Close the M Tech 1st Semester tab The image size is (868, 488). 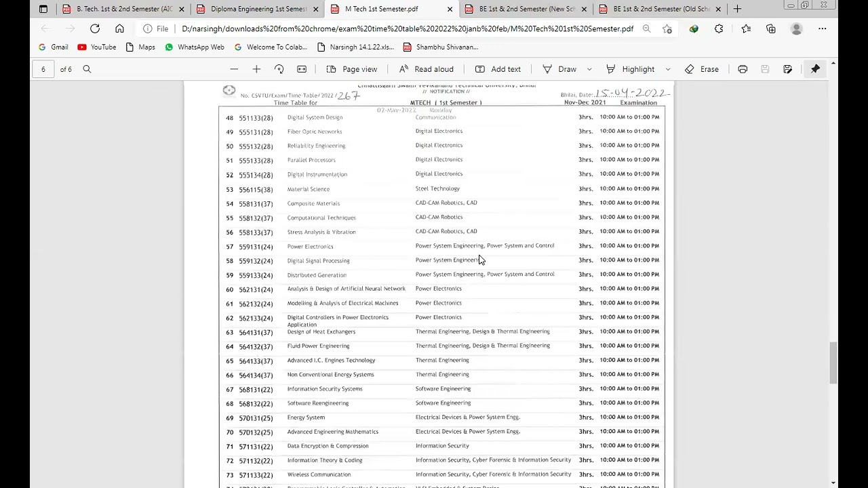point(450,9)
